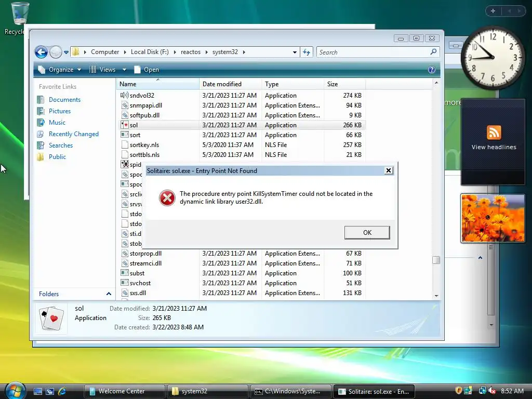Expand the arrow after reactos breadcrumb
The image size is (532, 399).
coord(206,52)
